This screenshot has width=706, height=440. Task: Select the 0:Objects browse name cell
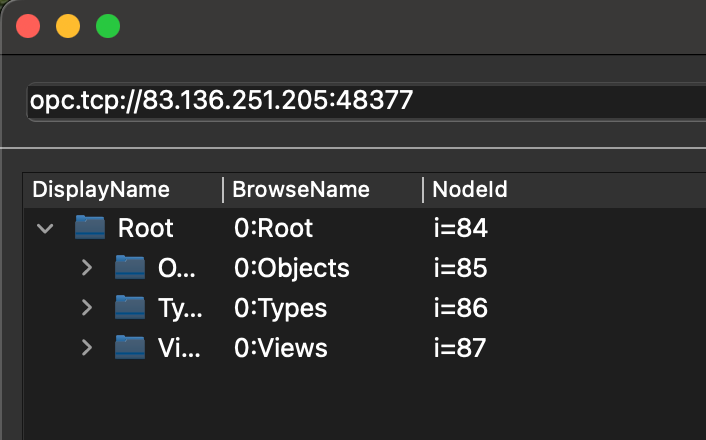291,268
